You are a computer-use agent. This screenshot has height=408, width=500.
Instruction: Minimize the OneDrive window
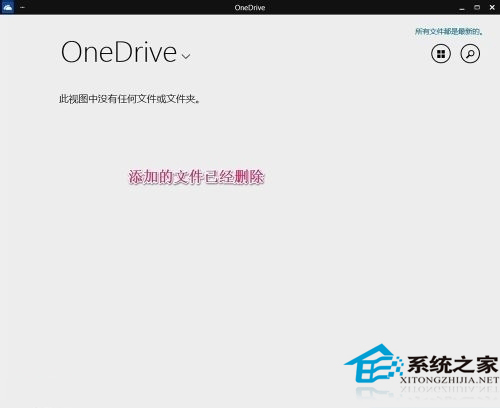pos(462,8)
